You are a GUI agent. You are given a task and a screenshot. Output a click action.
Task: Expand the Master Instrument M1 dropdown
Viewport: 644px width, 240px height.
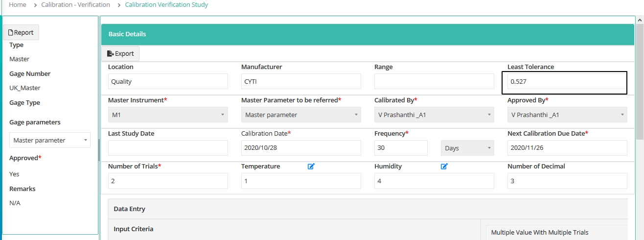[168, 115]
